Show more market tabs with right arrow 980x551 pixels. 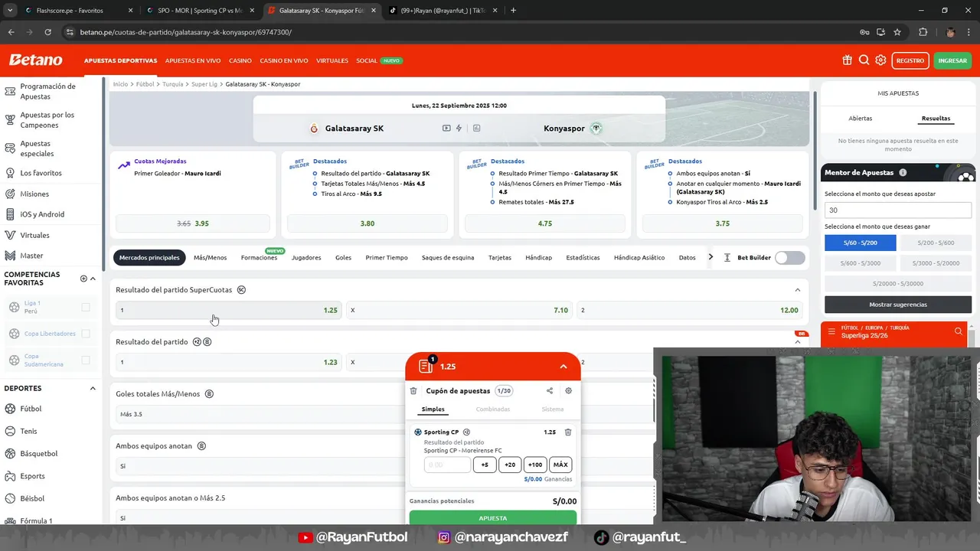coord(710,257)
